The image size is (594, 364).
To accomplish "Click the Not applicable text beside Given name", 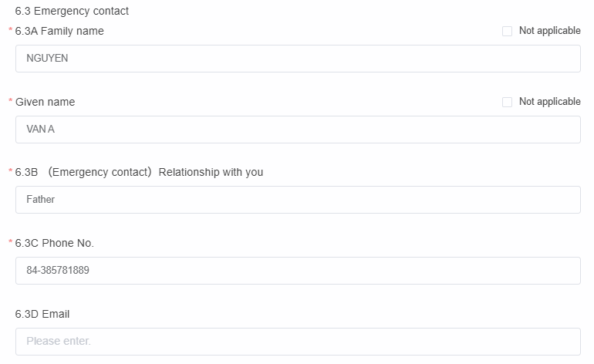I will (x=549, y=102).
